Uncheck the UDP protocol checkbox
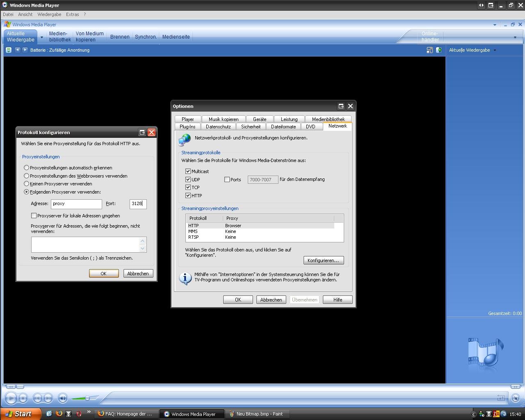 pos(188,180)
